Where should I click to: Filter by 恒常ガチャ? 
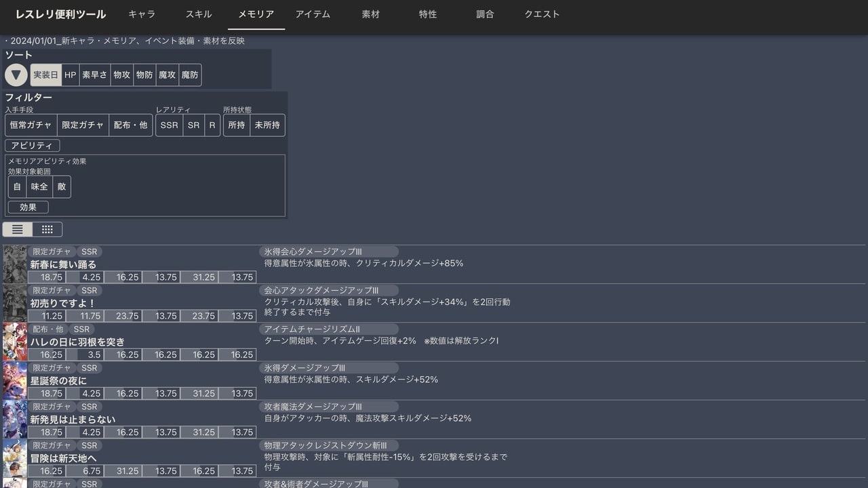[31, 125]
